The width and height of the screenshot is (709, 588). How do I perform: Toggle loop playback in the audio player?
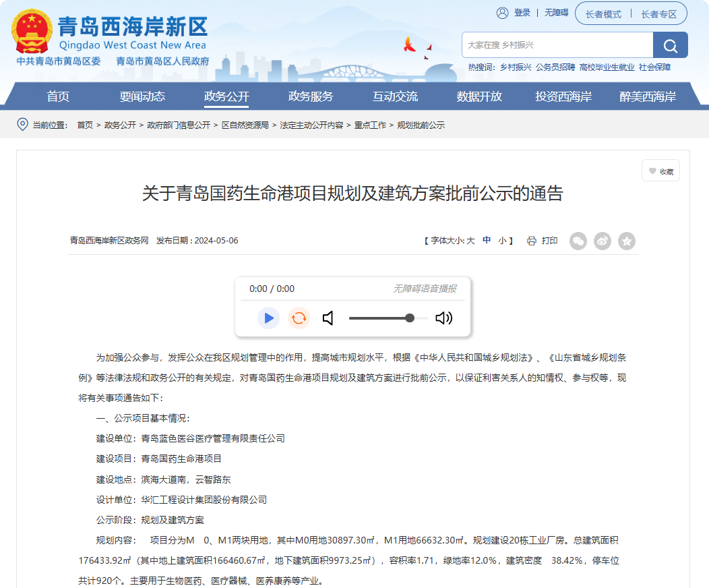(x=299, y=318)
